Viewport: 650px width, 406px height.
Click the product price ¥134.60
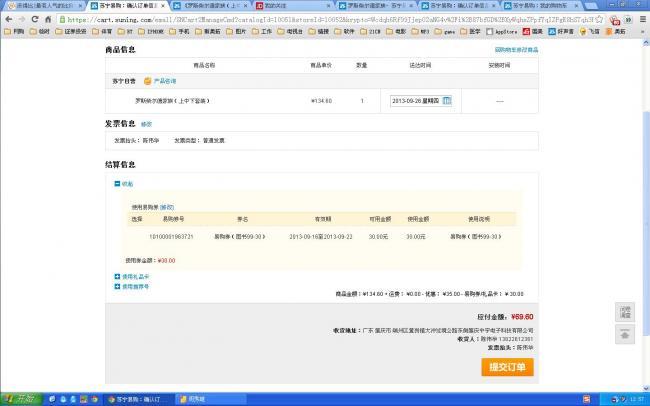[x=321, y=101]
